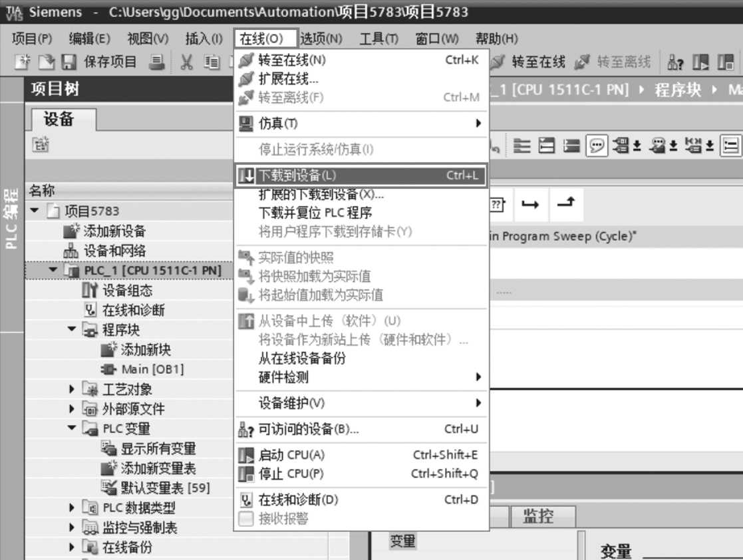Open the 视图(V) menu
Viewport: 743px width, 560px height.
[148, 39]
